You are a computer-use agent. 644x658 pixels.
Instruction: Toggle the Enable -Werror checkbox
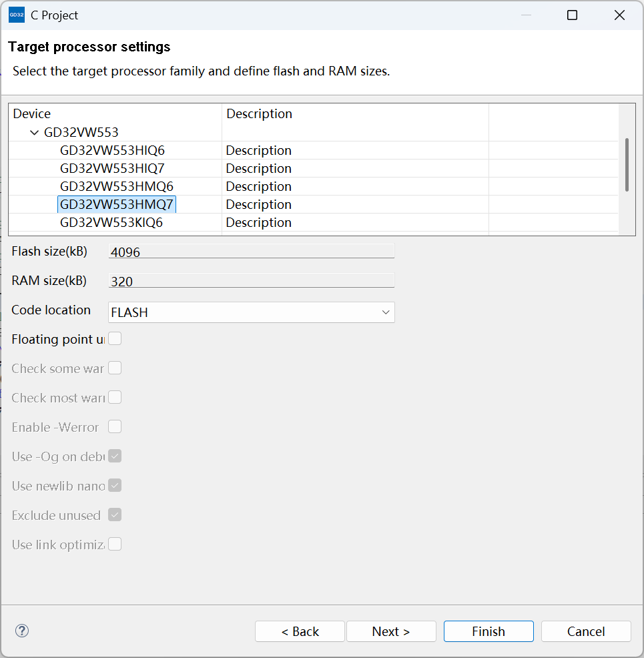click(115, 427)
